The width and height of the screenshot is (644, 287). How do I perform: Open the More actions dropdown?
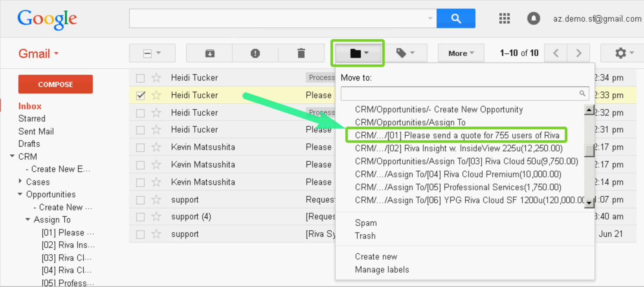(461, 53)
